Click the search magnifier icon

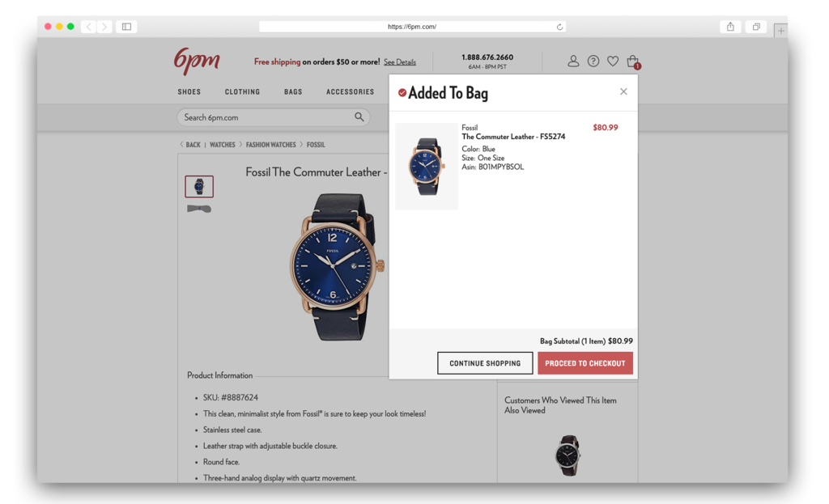(x=359, y=116)
